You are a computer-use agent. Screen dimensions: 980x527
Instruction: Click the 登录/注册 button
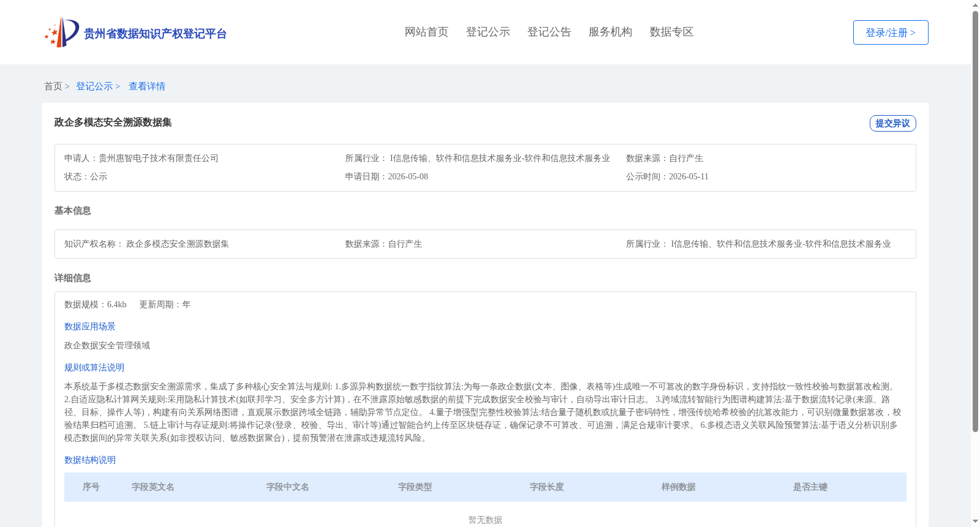(891, 32)
